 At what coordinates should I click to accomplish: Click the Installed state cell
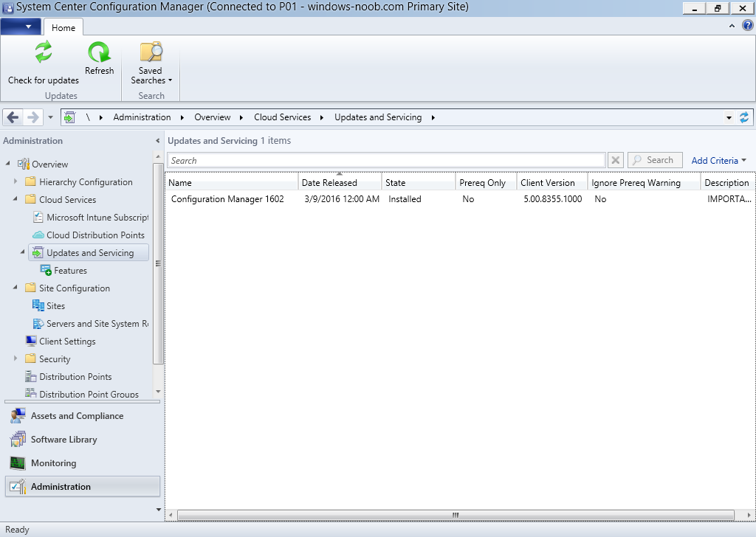click(x=405, y=199)
